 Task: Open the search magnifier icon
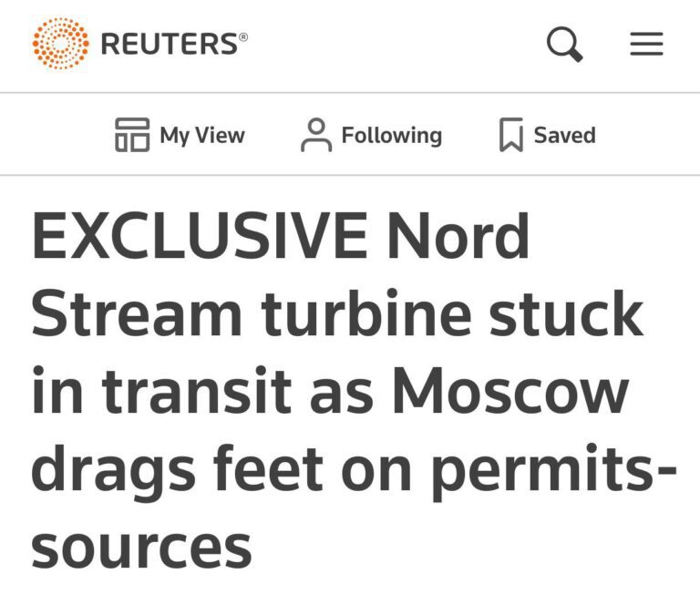point(565,44)
